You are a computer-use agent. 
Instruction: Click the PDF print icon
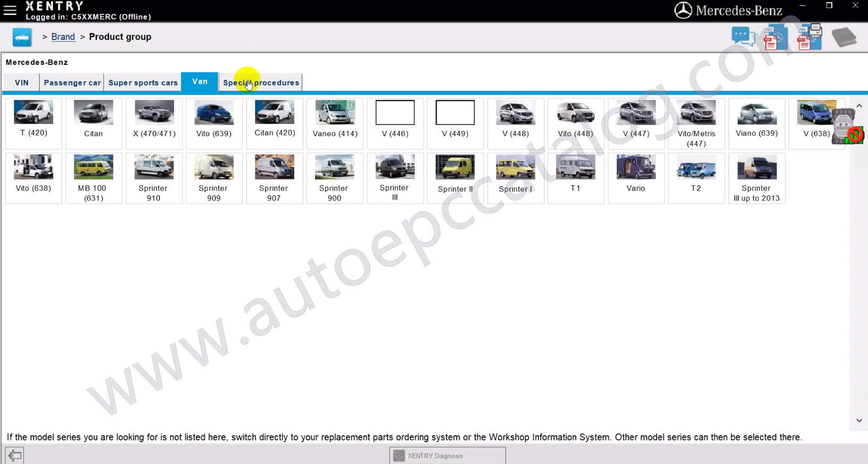pos(809,37)
